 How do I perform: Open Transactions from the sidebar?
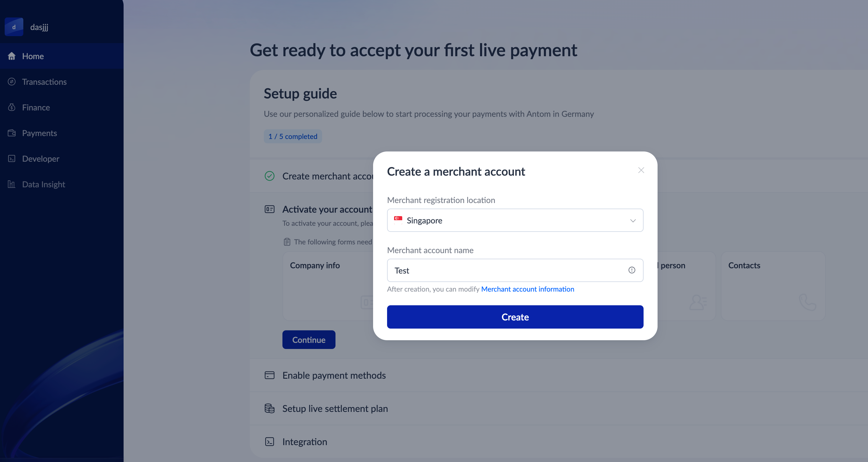[x=44, y=82]
